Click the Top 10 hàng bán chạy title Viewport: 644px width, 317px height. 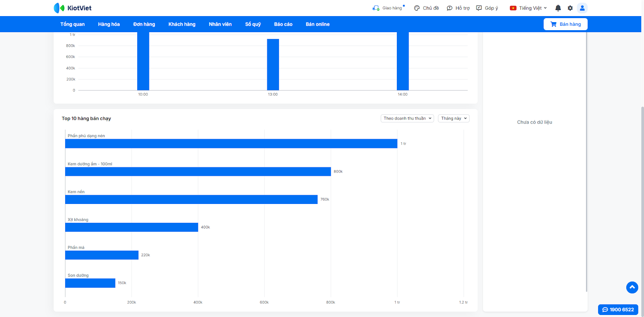86,119
